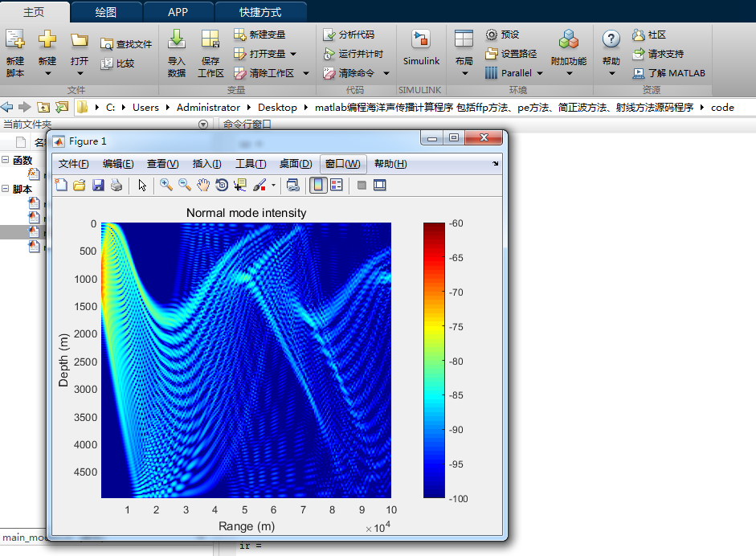This screenshot has height=556, width=756.
Task: Dock the figure using the menu bar arrow
Action: pos(495,163)
